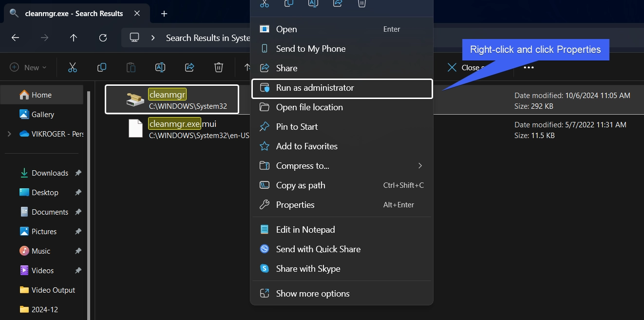This screenshot has height=320, width=644.
Task: Click Search Results in address bar
Action: (x=208, y=38)
